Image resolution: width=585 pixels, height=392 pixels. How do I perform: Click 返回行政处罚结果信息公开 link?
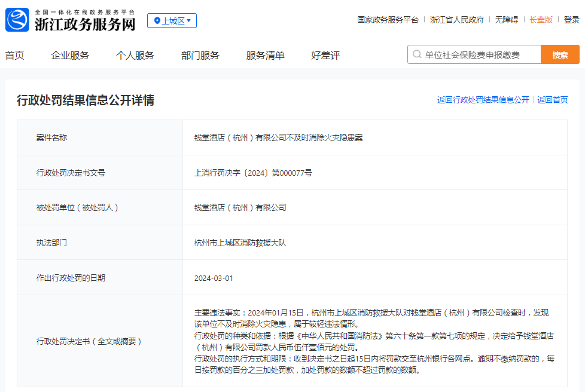tap(483, 100)
